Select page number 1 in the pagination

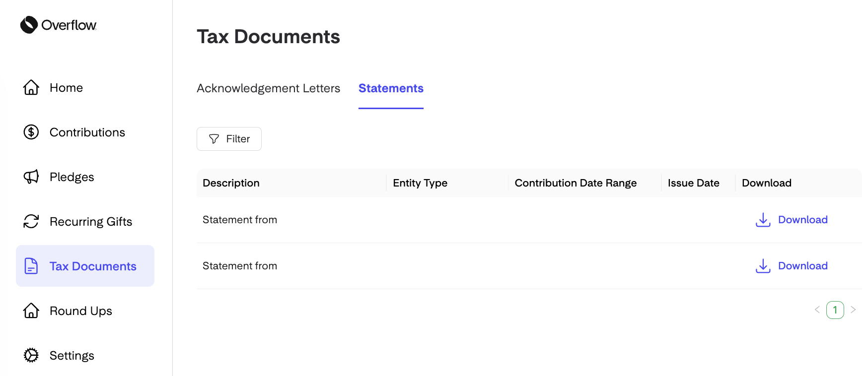pyautogui.click(x=835, y=310)
